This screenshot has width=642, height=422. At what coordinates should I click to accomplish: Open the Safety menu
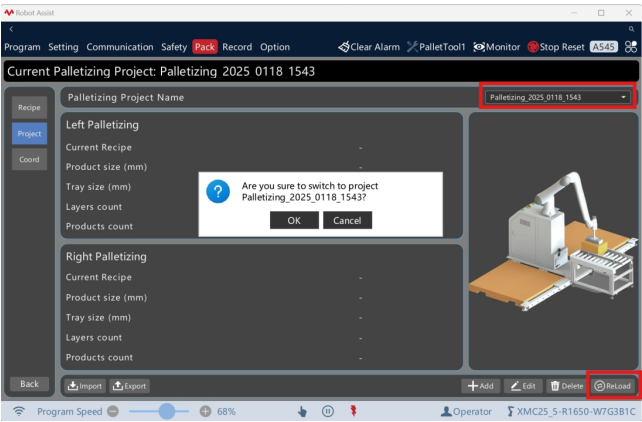174,47
